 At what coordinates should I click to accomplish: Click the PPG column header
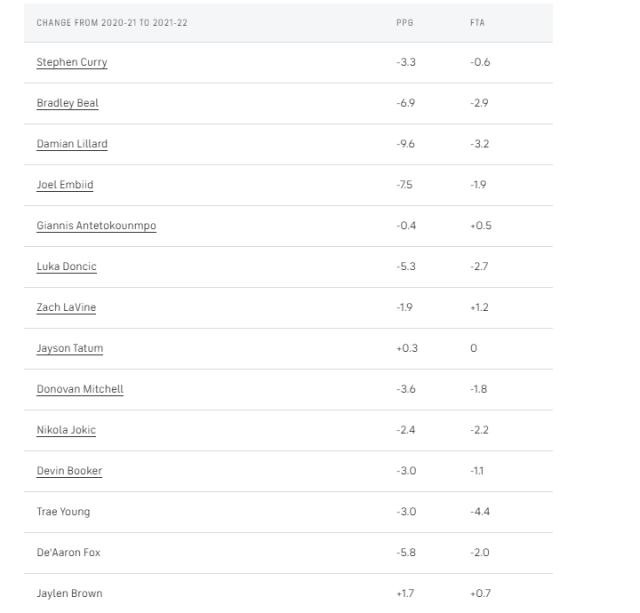click(x=404, y=22)
